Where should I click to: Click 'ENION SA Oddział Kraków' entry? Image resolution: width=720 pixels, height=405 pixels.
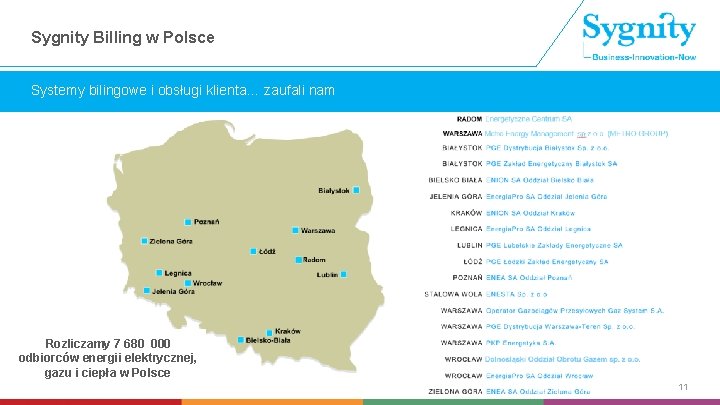[x=530, y=213]
